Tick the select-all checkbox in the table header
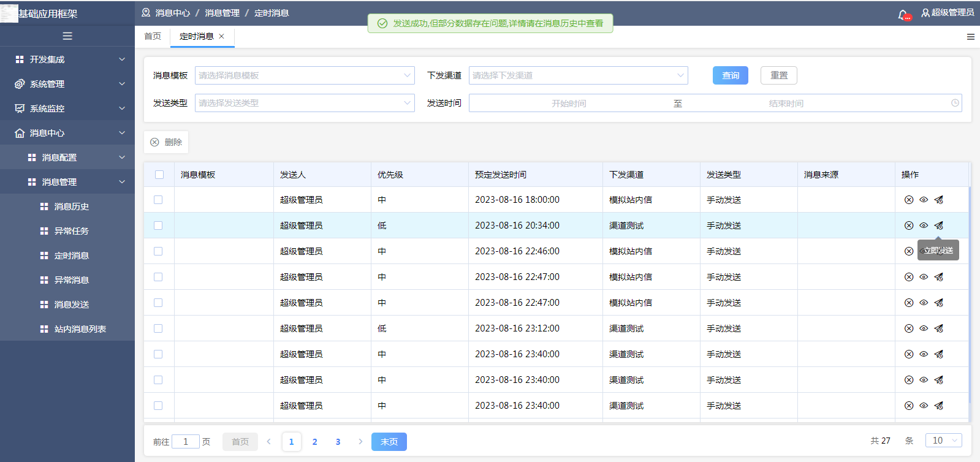Screen dimensions: 980x462 point(159,175)
